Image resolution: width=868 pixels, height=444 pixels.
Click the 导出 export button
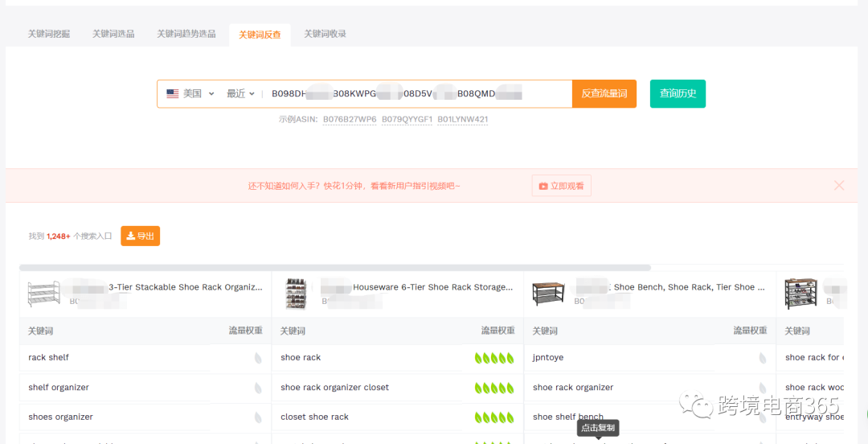coord(140,236)
